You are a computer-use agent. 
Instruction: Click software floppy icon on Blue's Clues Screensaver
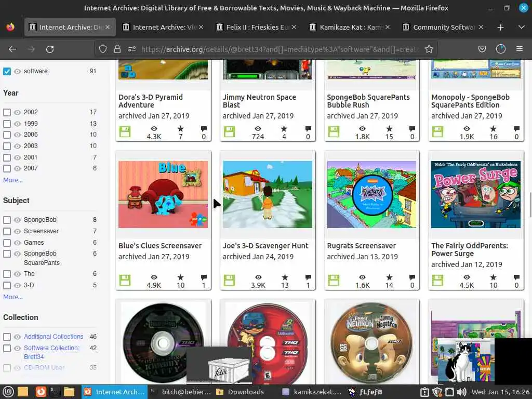point(125,281)
